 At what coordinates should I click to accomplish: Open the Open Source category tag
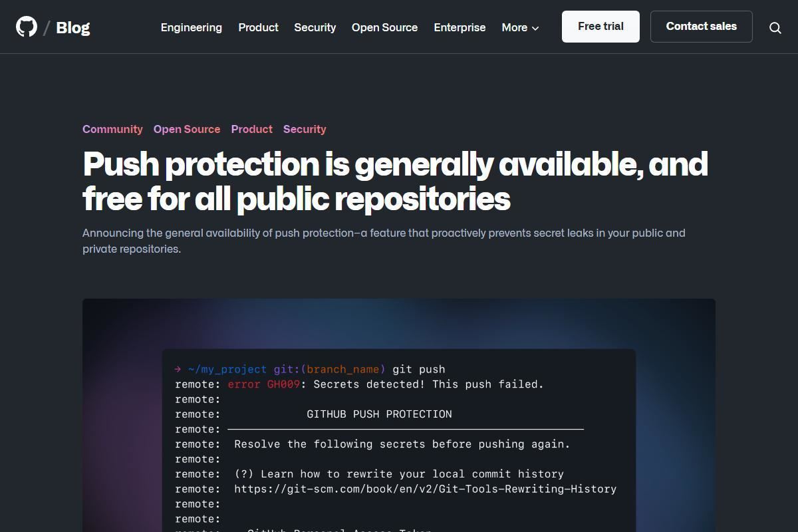tap(187, 129)
